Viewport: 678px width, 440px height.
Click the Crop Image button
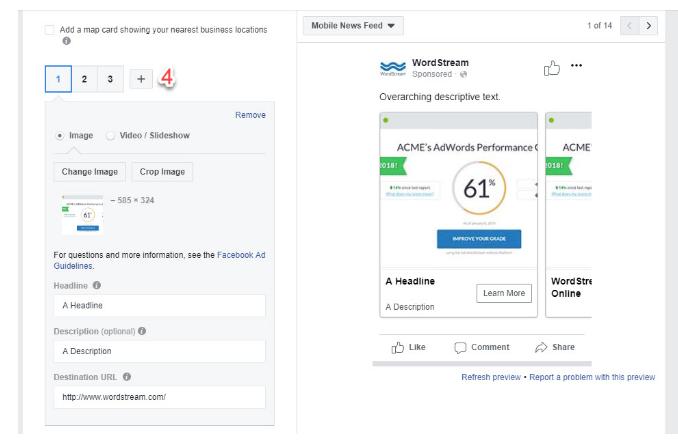click(x=162, y=172)
